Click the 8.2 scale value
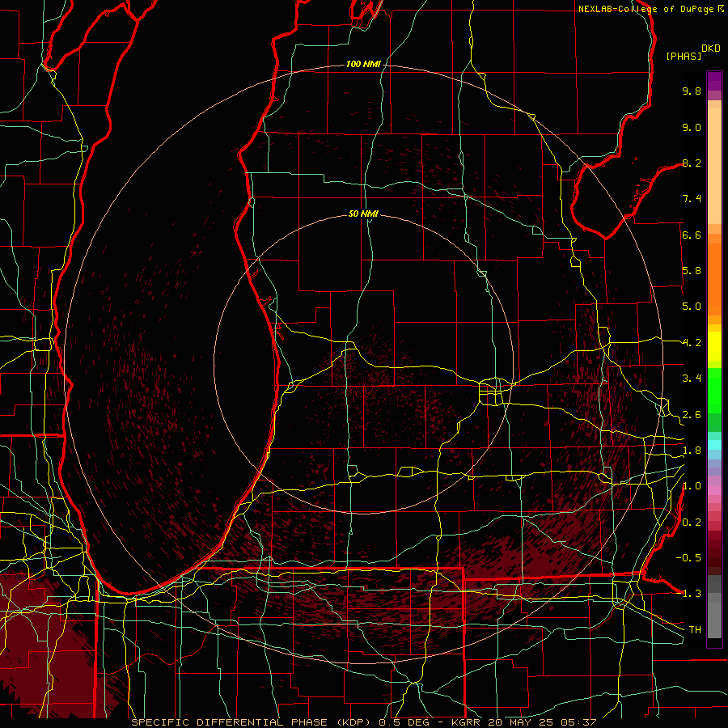This screenshot has width=728, height=728. click(x=692, y=163)
